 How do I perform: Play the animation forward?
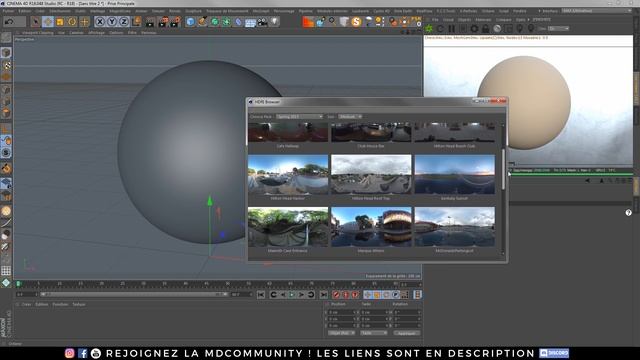tap(292, 295)
